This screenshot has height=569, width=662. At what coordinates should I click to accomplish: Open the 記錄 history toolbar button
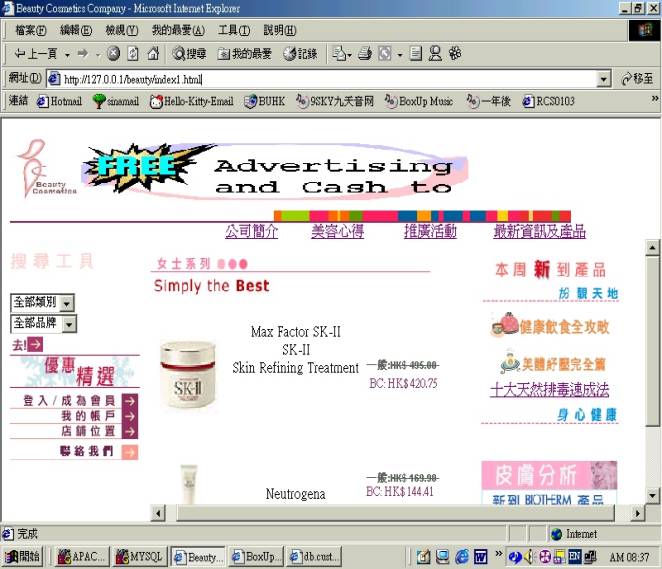[300, 54]
